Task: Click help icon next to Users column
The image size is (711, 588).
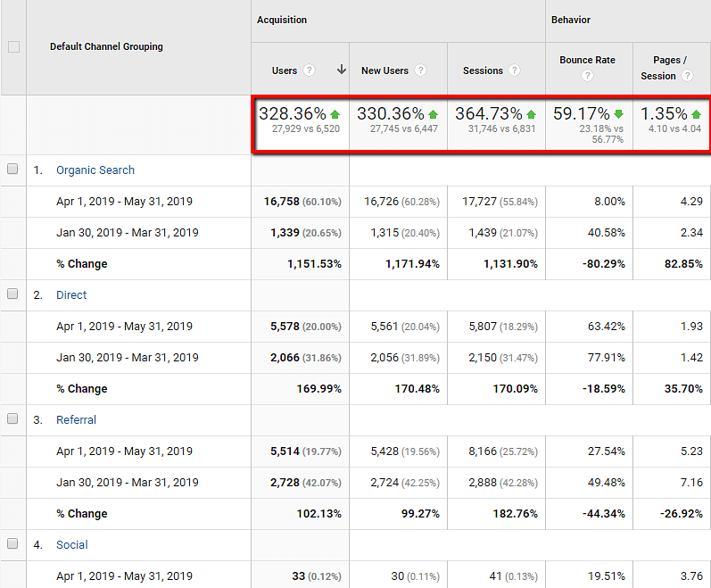Action: tap(310, 70)
